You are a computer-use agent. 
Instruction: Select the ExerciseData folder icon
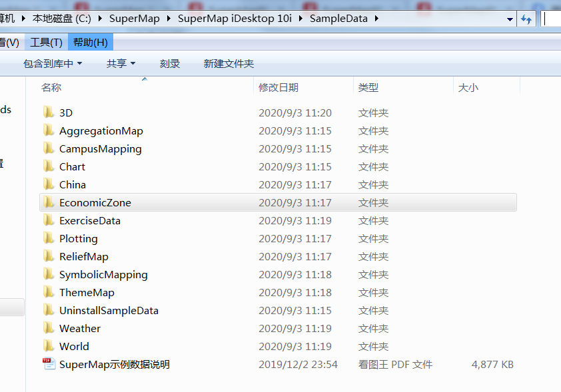[48, 220]
